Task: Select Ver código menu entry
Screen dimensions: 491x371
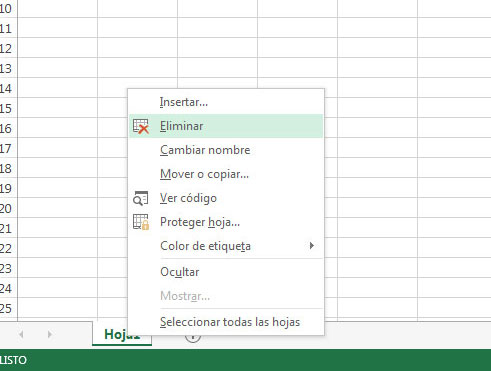Action: pos(226,198)
